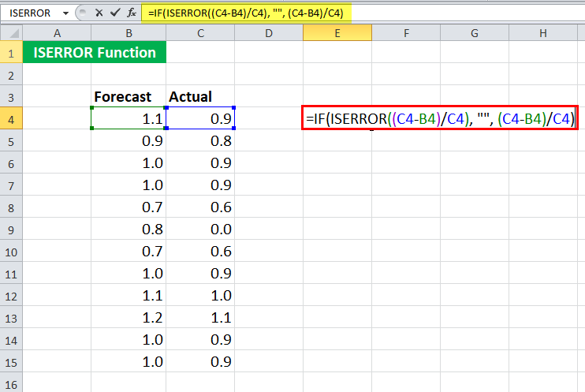
Task: Select row 4 header
Action: (11, 119)
